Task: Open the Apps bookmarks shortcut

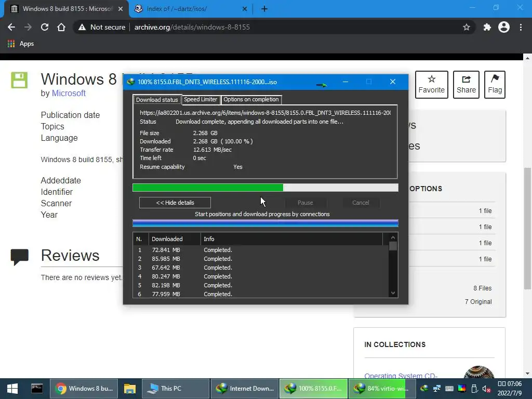Action: tap(21, 44)
